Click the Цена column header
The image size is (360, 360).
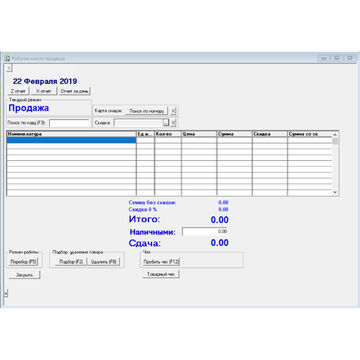pyautogui.click(x=199, y=134)
